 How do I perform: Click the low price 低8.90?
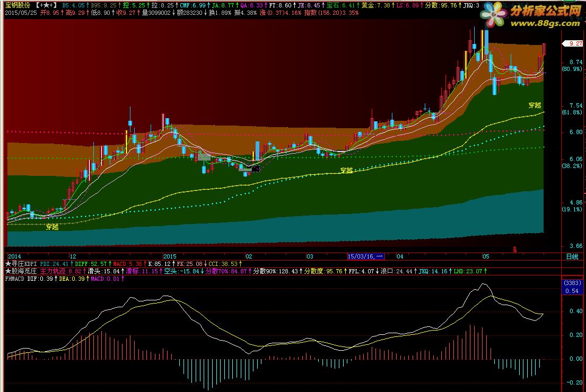pyautogui.click(x=101, y=13)
